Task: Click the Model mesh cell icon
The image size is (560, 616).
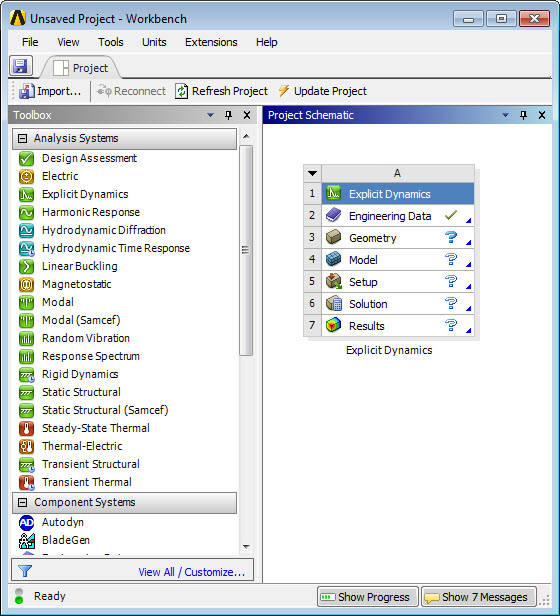Action: pyautogui.click(x=334, y=260)
